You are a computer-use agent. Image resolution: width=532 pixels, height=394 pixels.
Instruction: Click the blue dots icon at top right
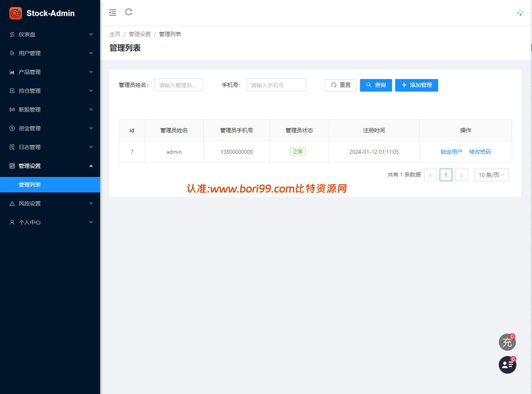[520, 13]
